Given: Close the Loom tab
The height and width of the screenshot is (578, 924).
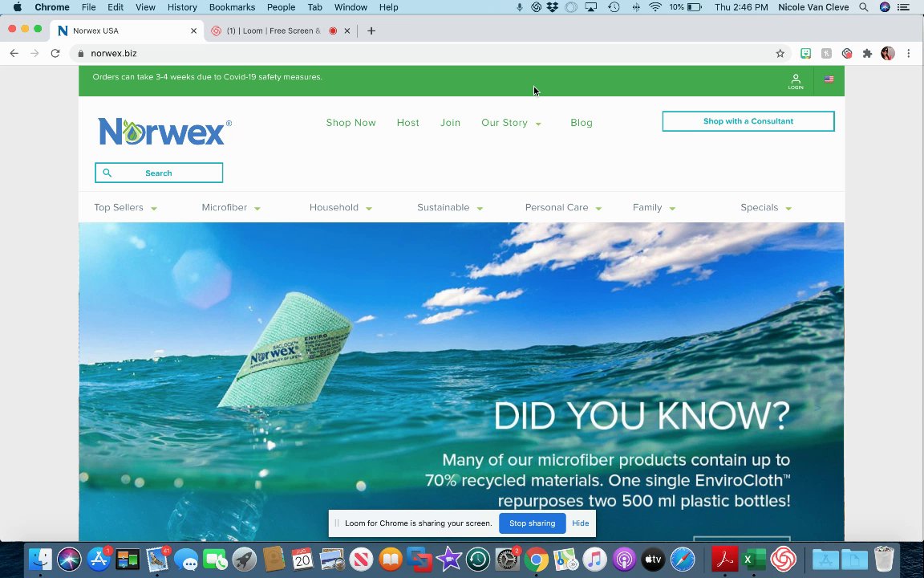Looking at the screenshot, I should click(347, 31).
